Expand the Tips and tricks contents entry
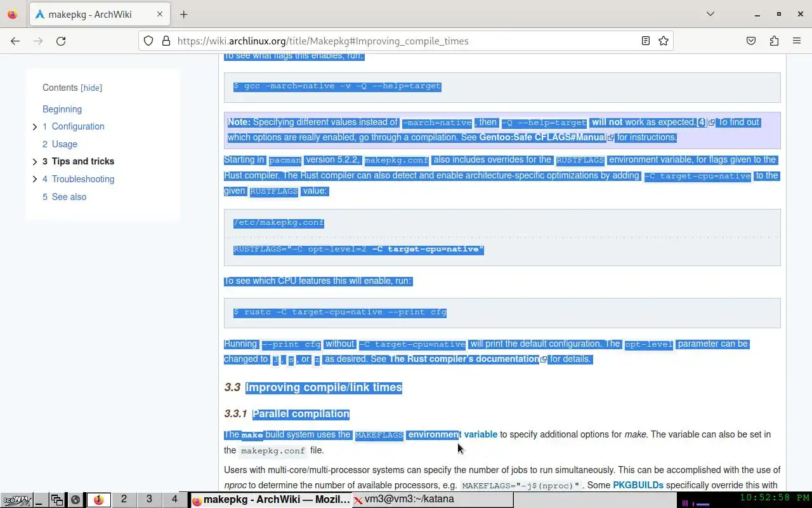The width and height of the screenshot is (812, 508). [x=34, y=161]
